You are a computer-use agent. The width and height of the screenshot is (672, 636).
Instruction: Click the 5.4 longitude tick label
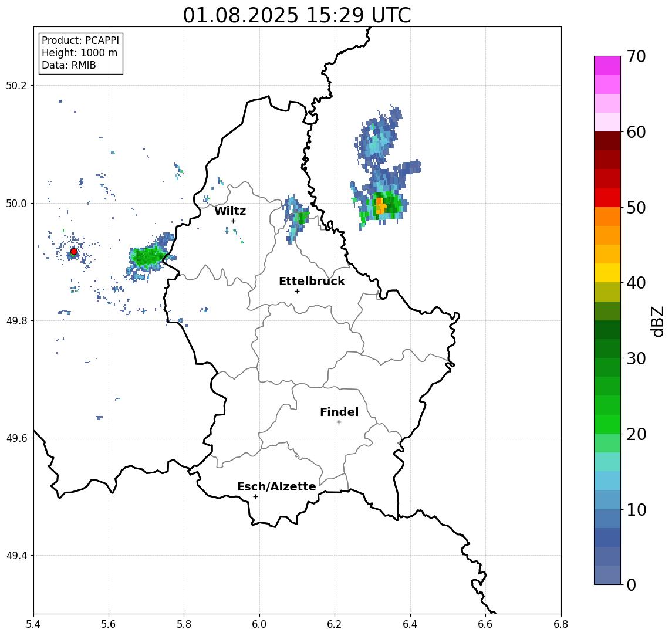pos(33,624)
